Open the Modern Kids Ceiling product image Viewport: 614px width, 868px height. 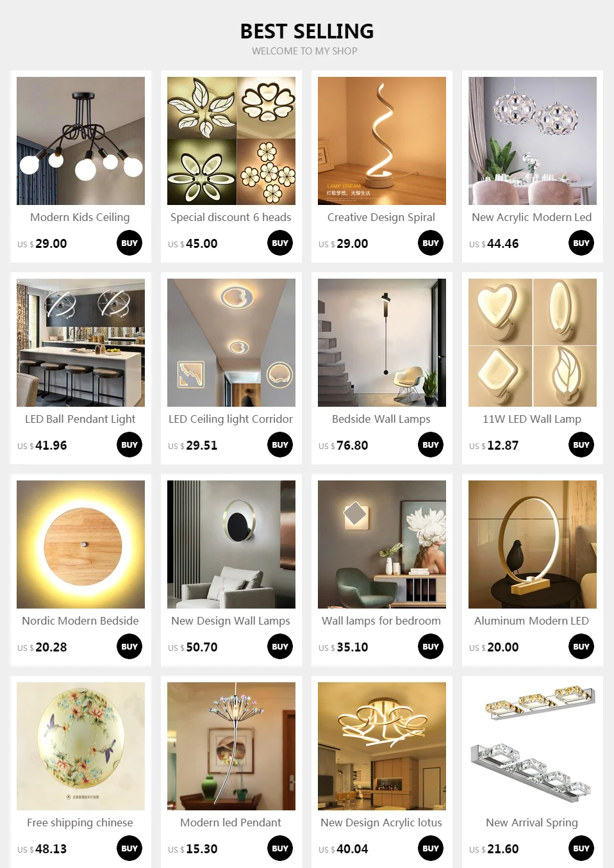tap(81, 141)
